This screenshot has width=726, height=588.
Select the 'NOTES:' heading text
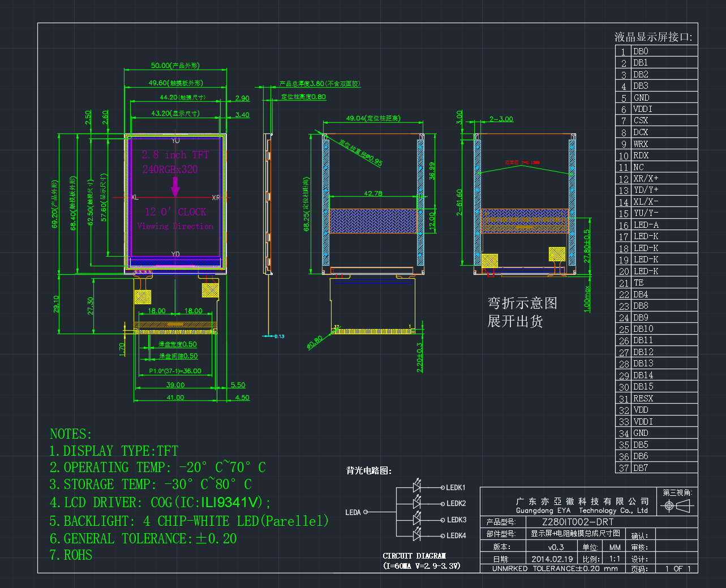[x=71, y=434]
